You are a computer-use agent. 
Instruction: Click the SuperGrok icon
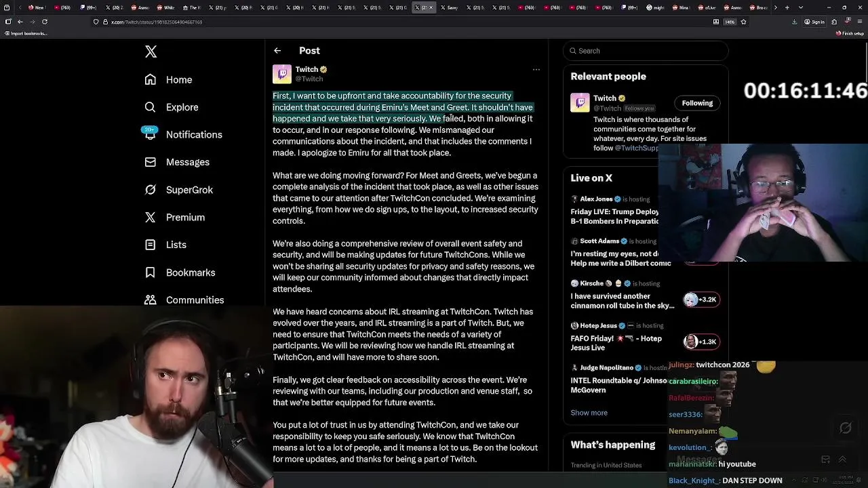click(x=151, y=190)
